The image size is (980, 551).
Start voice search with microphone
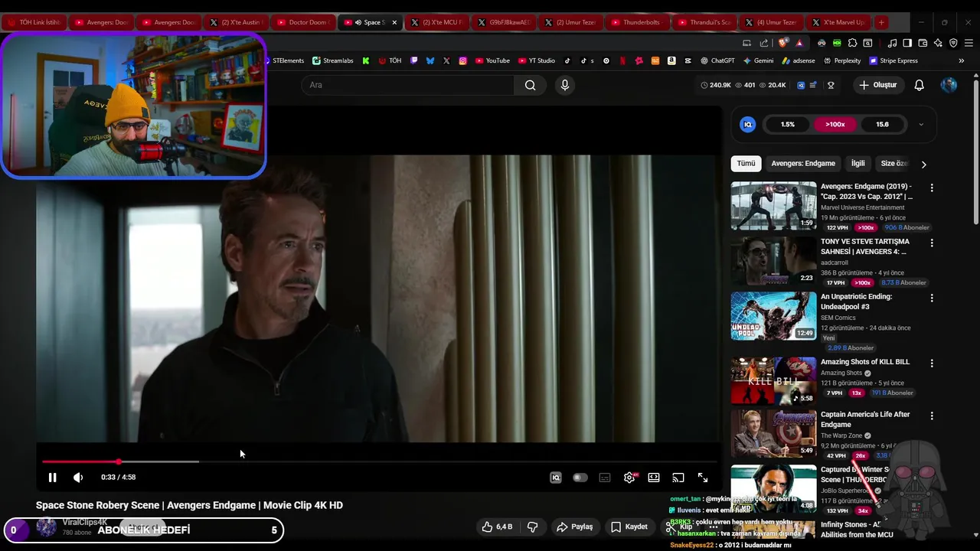pos(565,85)
